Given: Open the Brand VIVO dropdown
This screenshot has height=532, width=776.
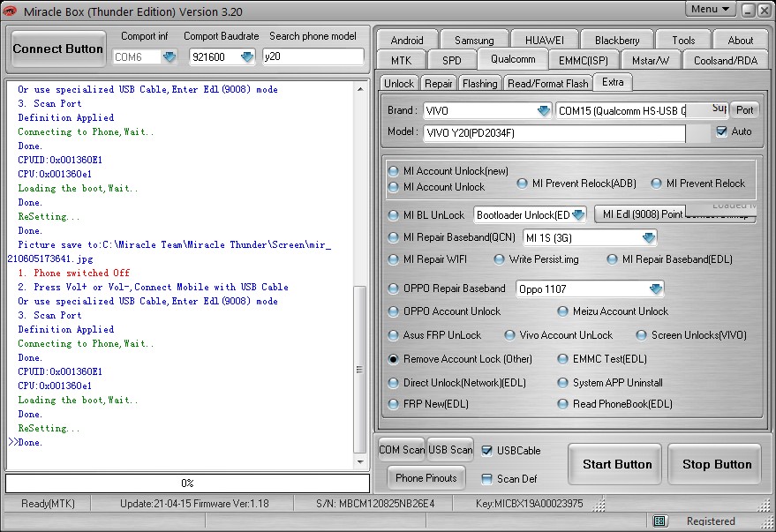Looking at the screenshot, I should tap(544, 110).
